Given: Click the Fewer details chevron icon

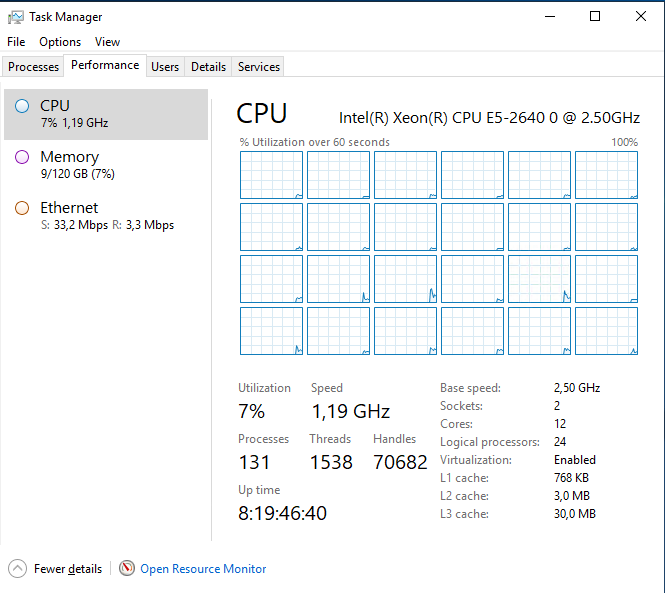Looking at the screenshot, I should click(x=18, y=569).
